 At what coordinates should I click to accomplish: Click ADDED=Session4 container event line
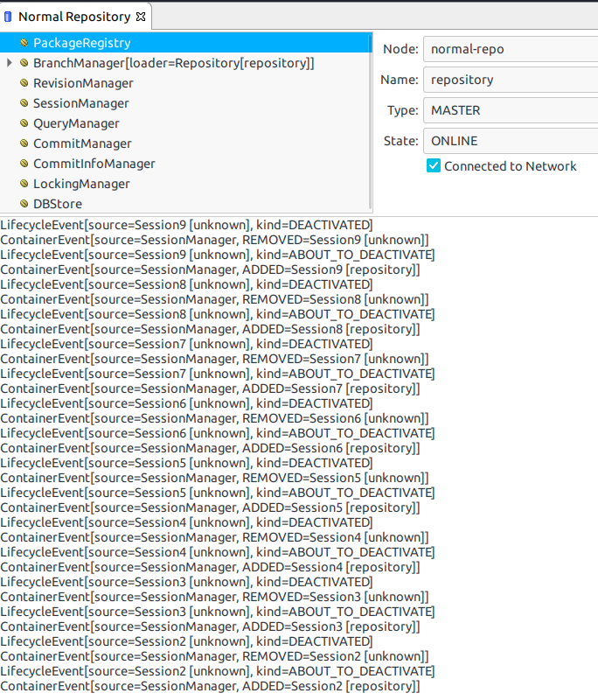click(210, 567)
